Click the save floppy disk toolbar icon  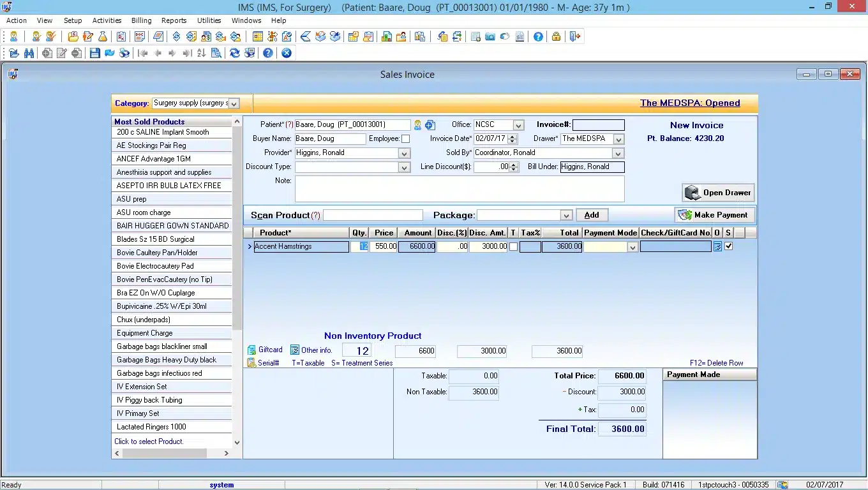click(x=95, y=54)
